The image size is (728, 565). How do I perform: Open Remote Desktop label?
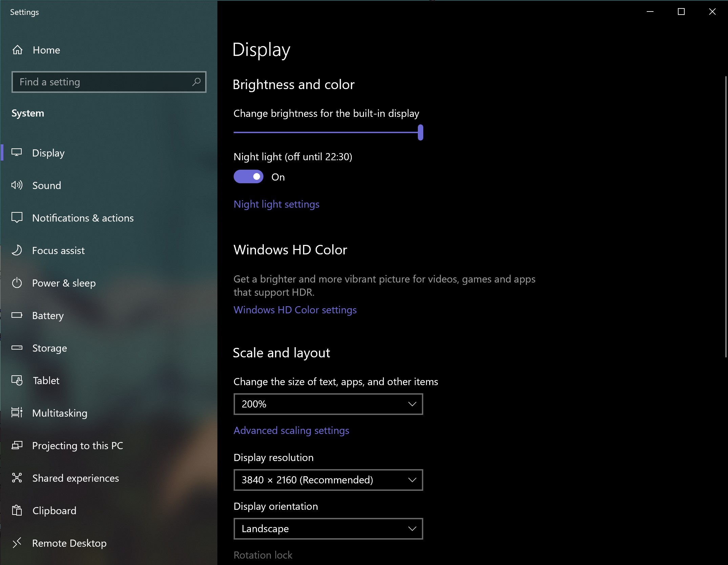click(69, 543)
